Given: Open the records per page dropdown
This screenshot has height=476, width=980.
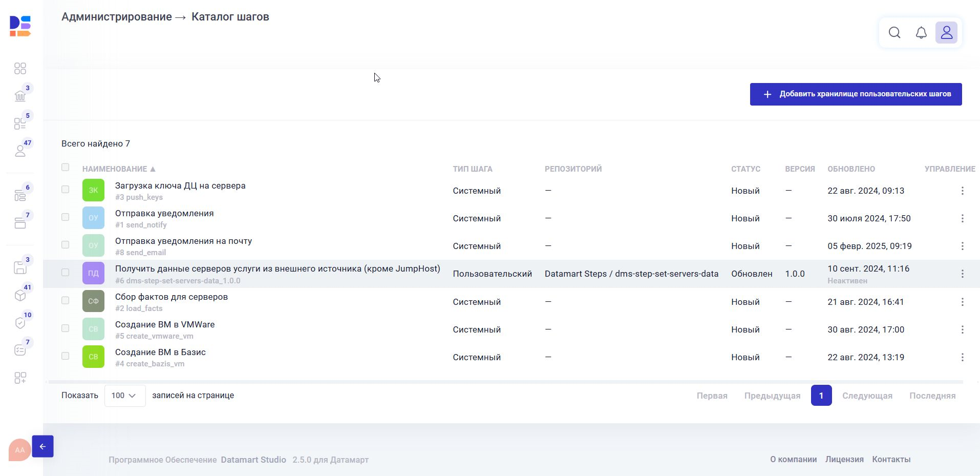Looking at the screenshot, I should pyautogui.click(x=124, y=396).
